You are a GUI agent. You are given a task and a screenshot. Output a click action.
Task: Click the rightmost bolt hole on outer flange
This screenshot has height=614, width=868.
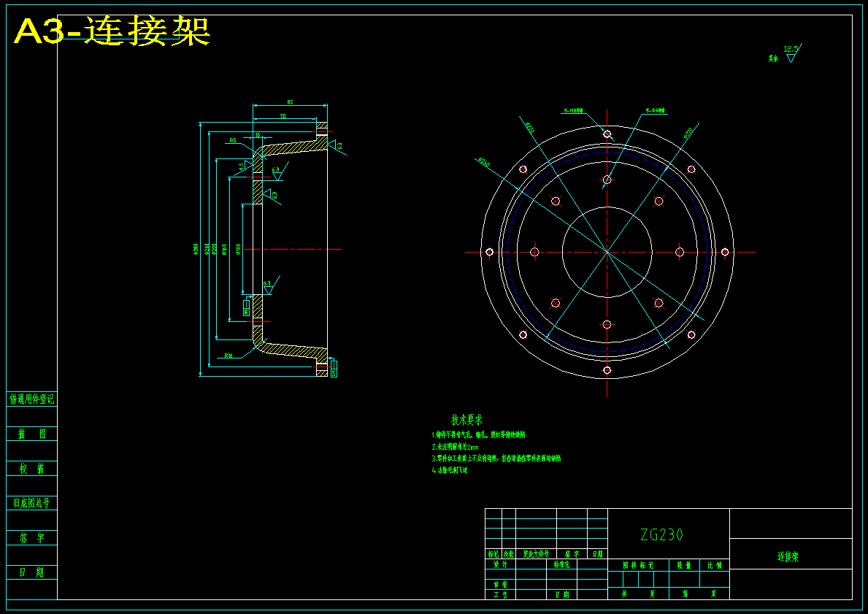(725, 252)
